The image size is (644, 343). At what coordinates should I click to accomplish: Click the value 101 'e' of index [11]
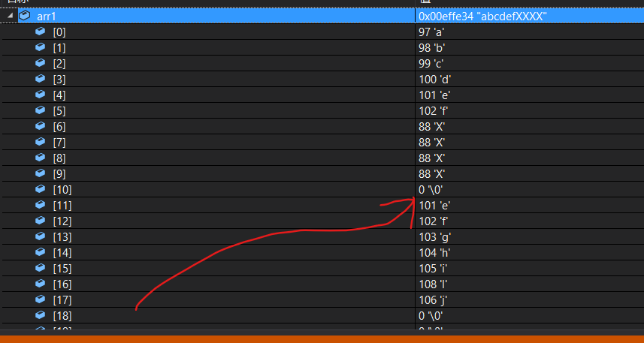click(435, 205)
